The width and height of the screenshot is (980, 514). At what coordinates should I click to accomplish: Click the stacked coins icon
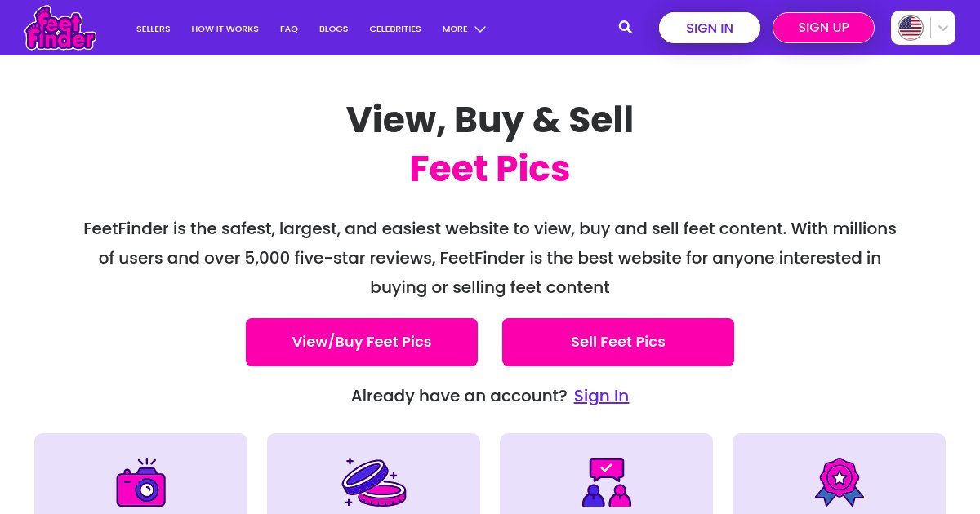tap(373, 482)
